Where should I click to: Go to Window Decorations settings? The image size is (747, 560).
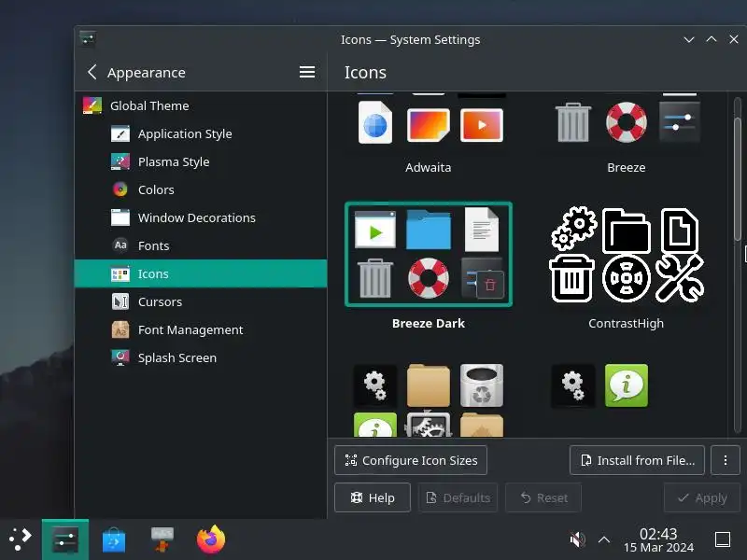click(x=201, y=217)
